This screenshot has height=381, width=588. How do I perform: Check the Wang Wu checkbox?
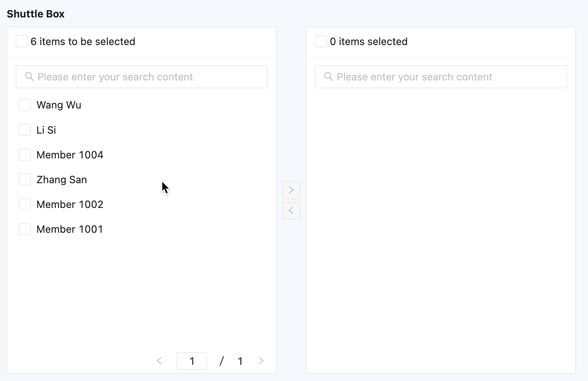tap(25, 105)
